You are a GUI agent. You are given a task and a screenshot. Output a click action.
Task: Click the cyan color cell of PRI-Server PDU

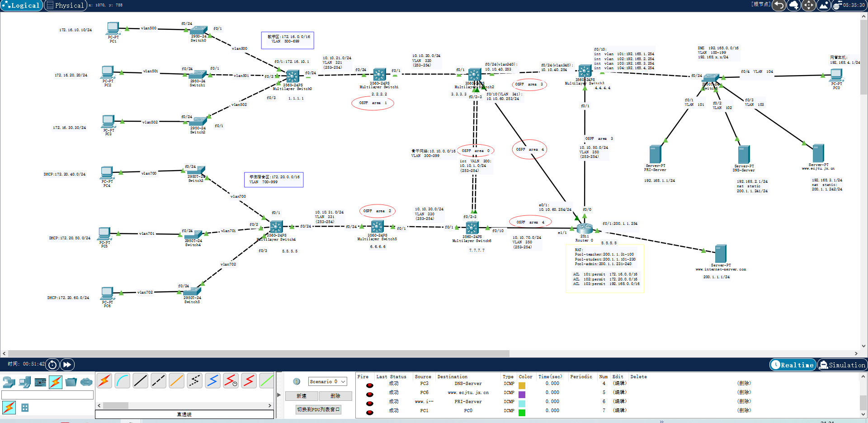point(522,404)
